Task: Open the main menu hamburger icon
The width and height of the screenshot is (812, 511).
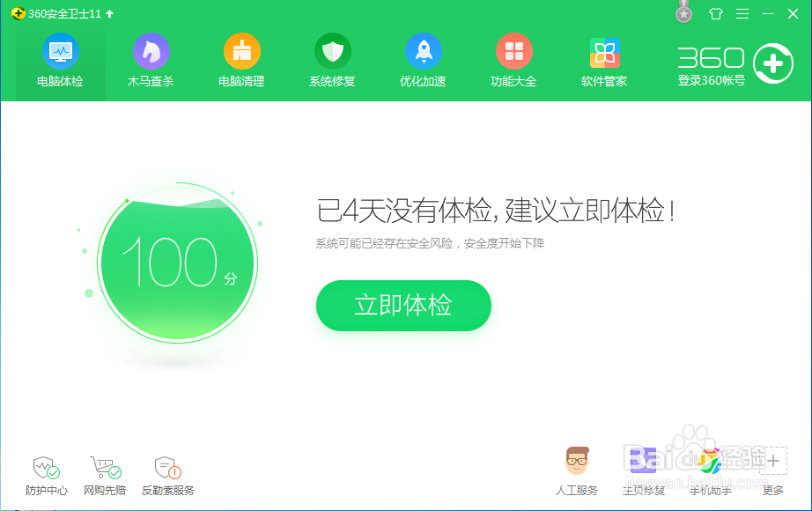Action: 742,13
